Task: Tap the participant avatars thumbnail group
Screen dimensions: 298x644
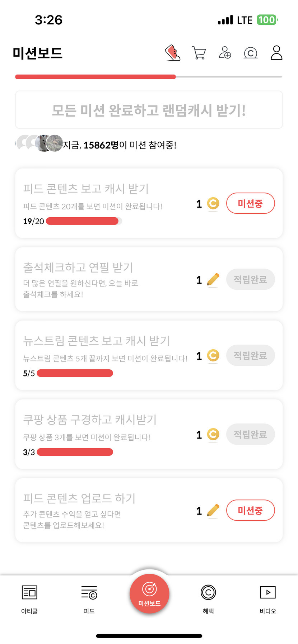Action: pos(39,143)
